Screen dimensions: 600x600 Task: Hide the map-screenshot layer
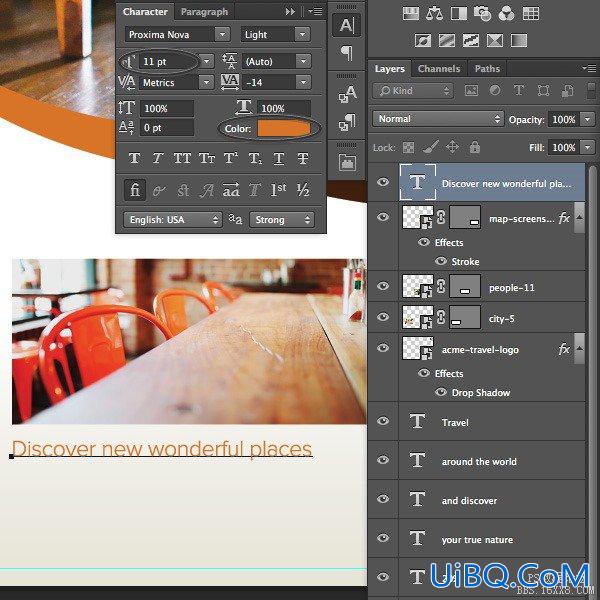click(383, 217)
